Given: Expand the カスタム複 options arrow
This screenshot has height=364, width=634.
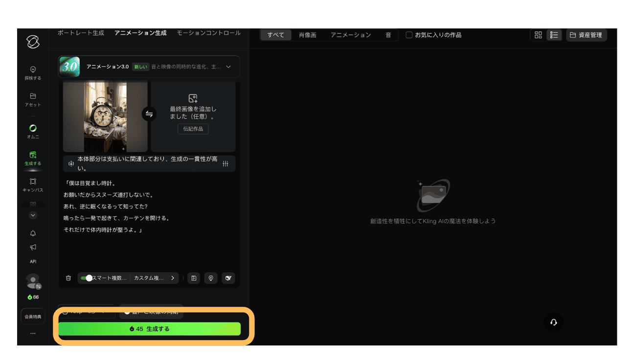Looking at the screenshot, I should click(x=173, y=278).
